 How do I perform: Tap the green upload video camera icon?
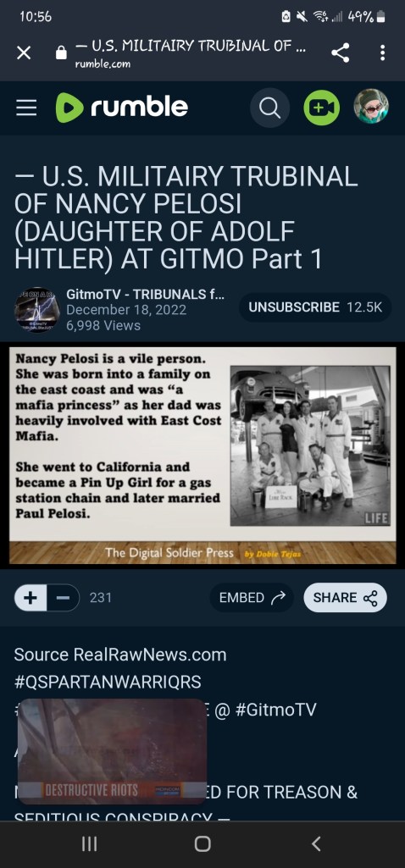[x=321, y=108]
